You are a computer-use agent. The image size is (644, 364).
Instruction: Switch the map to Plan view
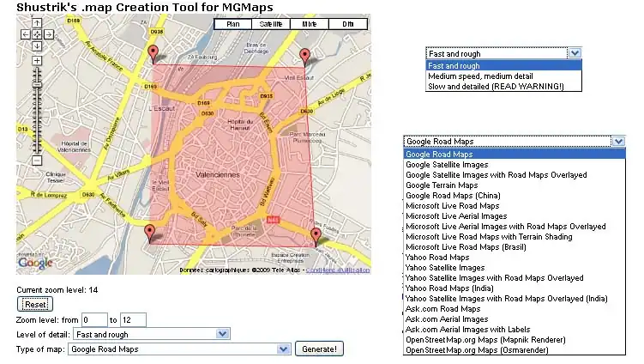click(232, 25)
